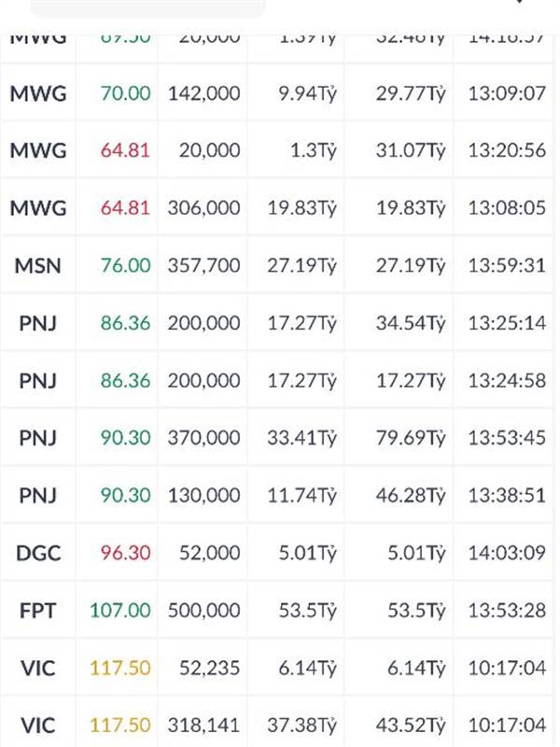Click the VIC ticker with 52,235 volume
Screen dimensions: 560x747
coord(37,668)
